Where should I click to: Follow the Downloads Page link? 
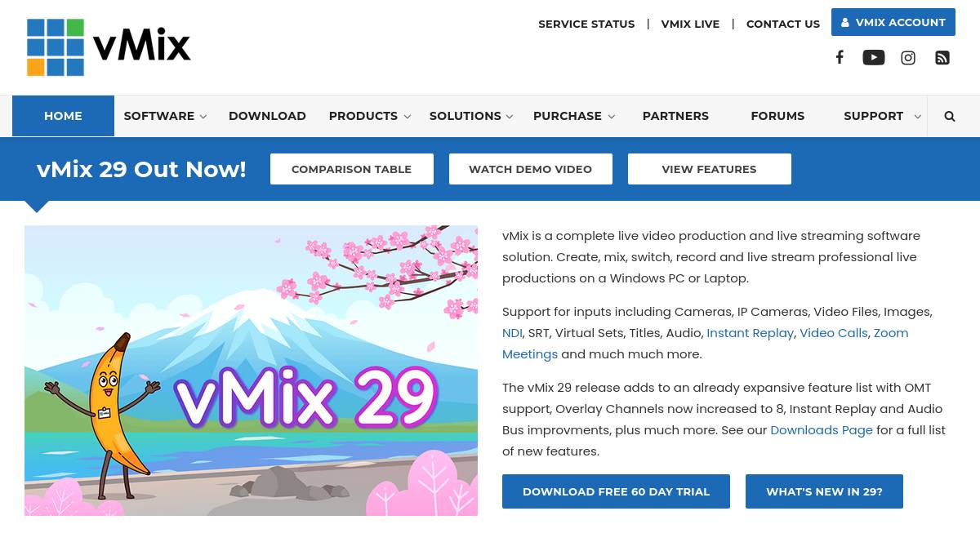pos(822,430)
